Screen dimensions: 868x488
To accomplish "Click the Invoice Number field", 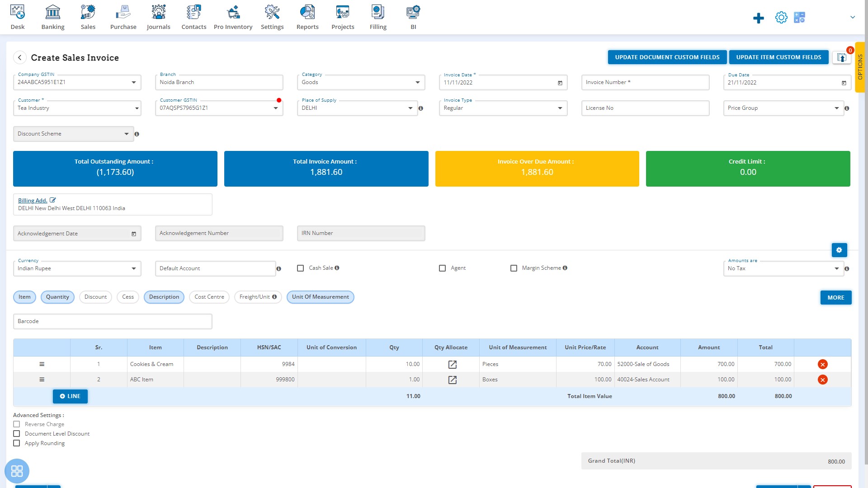I will click(645, 83).
